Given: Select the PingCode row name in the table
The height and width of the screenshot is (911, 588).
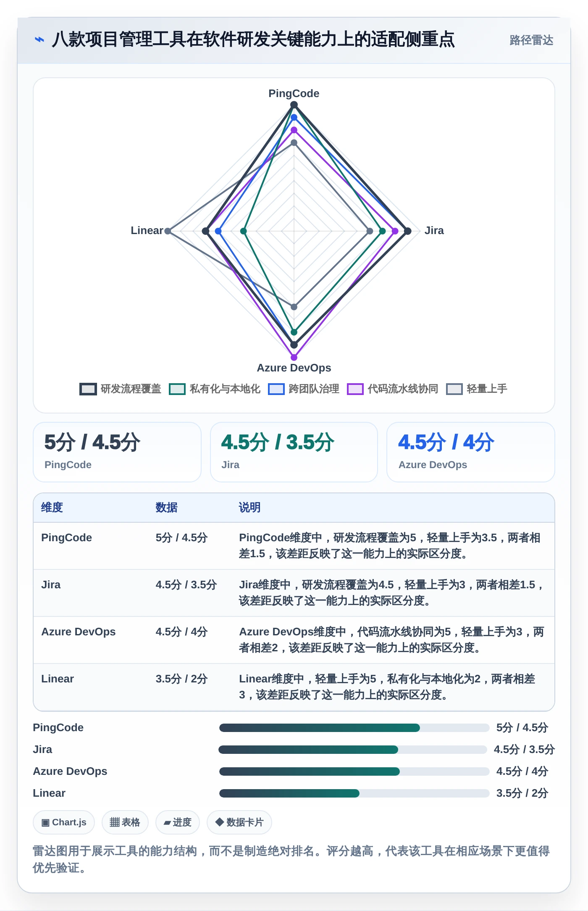Looking at the screenshot, I should [66, 538].
